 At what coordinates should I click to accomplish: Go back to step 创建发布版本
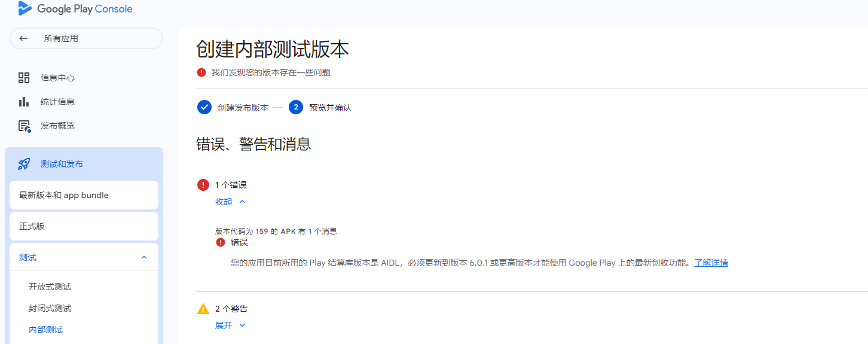click(243, 108)
